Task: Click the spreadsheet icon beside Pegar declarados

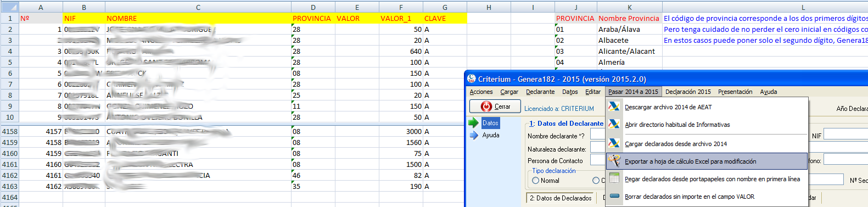Action: (614, 178)
